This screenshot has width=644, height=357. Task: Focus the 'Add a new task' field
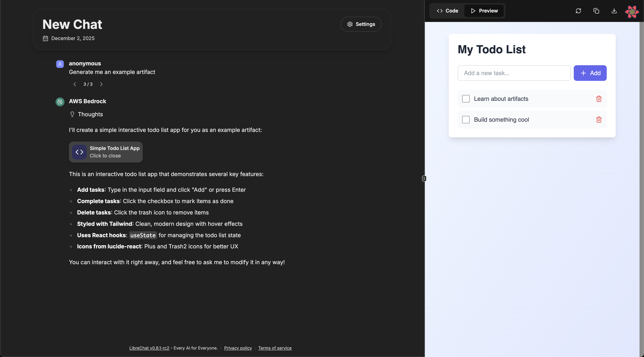click(514, 73)
